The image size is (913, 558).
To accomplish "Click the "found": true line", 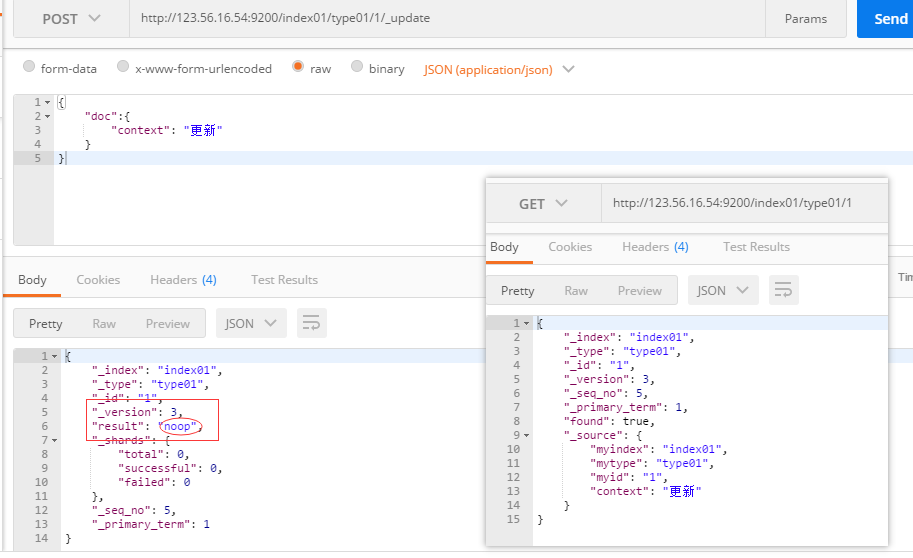I will pyautogui.click(x=609, y=421).
